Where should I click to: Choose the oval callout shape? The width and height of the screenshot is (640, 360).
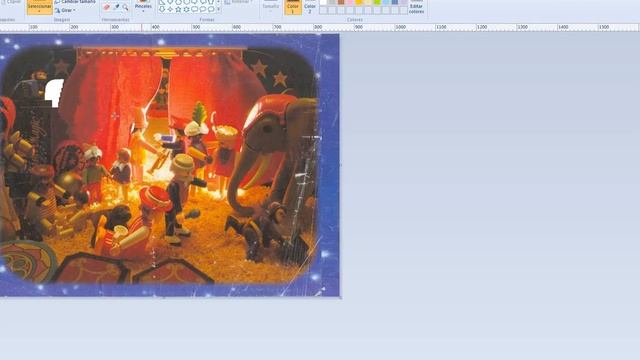coord(203,9)
